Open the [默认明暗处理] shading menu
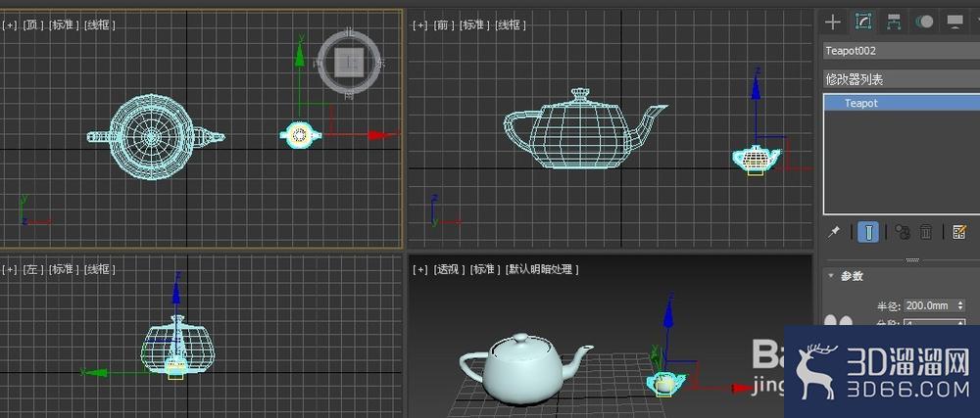 pos(543,269)
